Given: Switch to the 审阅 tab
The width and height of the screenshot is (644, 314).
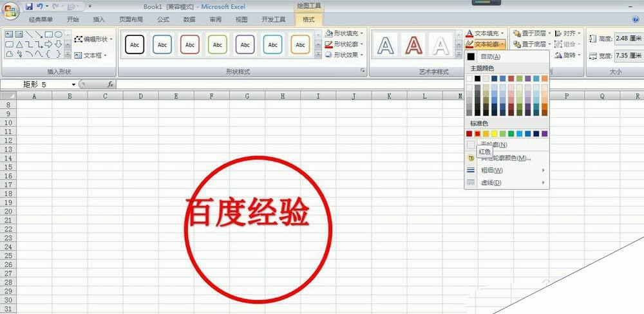Looking at the screenshot, I should pyautogui.click(x=216, y=19).
